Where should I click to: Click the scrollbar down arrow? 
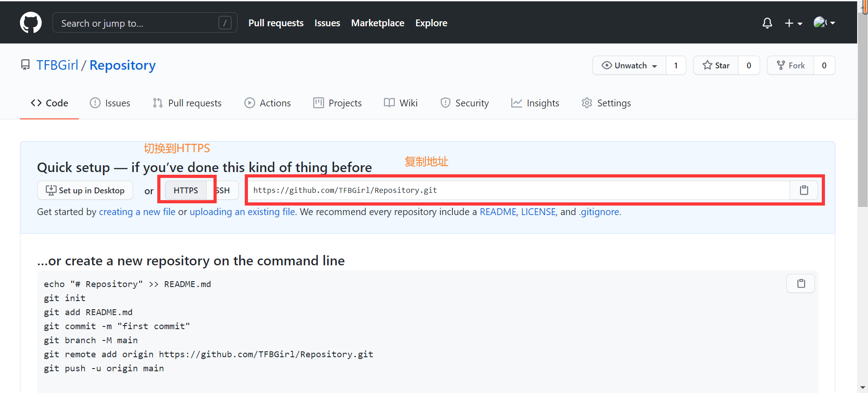point(863,388)
